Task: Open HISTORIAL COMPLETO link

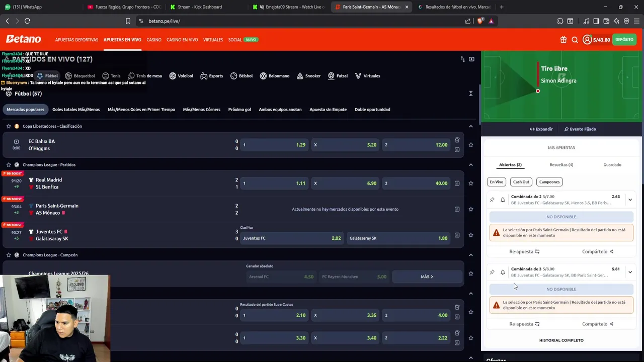Action: [561, 340]
